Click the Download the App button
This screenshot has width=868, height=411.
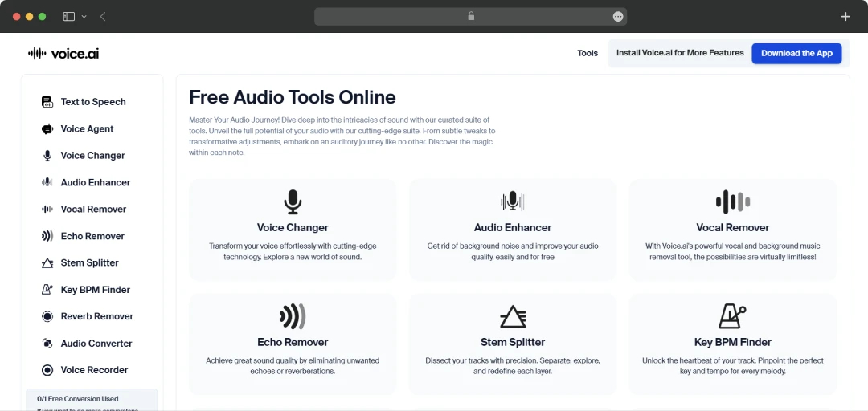point(796,53)
